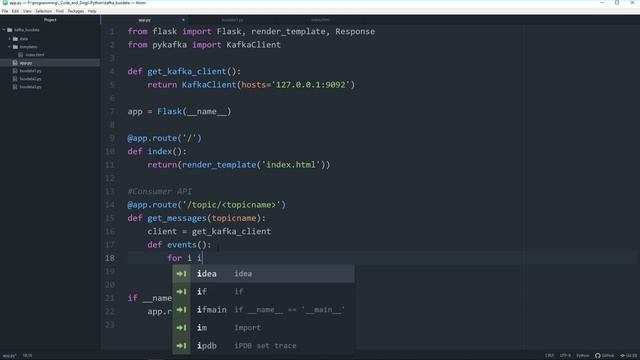Image resolution: width=640 pixels, height=360 pixels.
Task: Click the snippet icon beside 'ifmain'
Action: point(181,309)
